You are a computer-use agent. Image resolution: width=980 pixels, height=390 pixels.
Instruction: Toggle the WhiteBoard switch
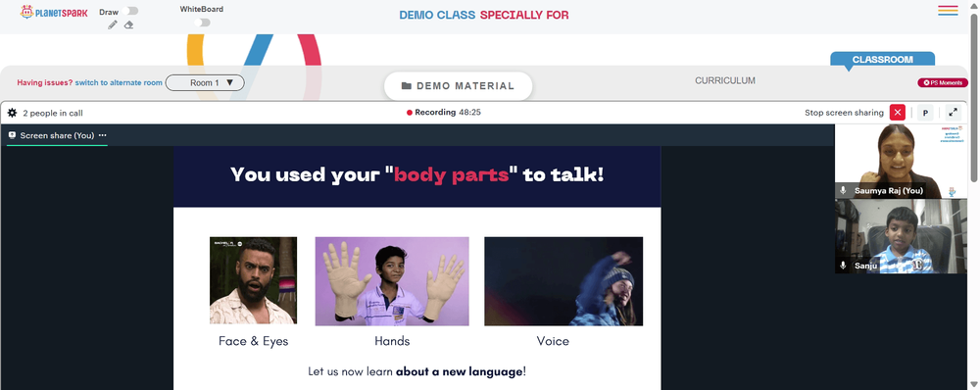pos(202,23)
